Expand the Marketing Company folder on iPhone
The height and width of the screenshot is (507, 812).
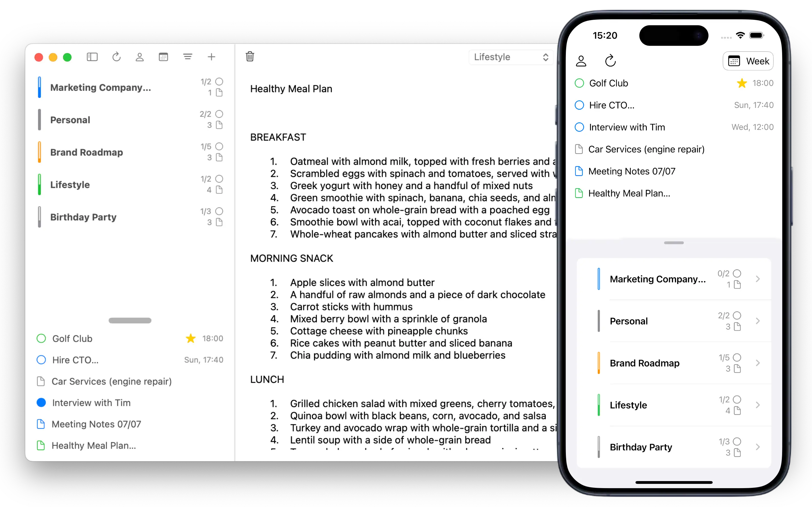point(758,279)
